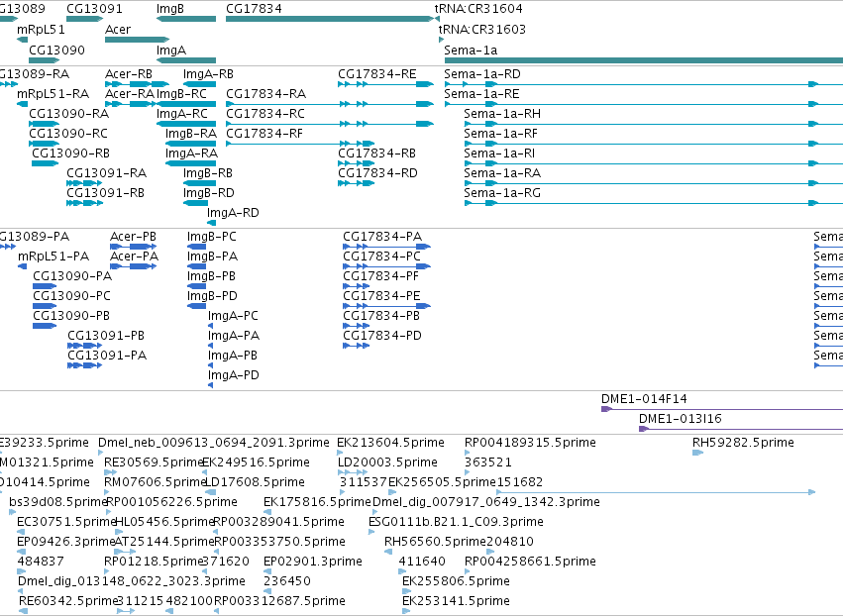Select EST 151682 feature
Viewport: 843px width, 616px height.
coord(656,492)
